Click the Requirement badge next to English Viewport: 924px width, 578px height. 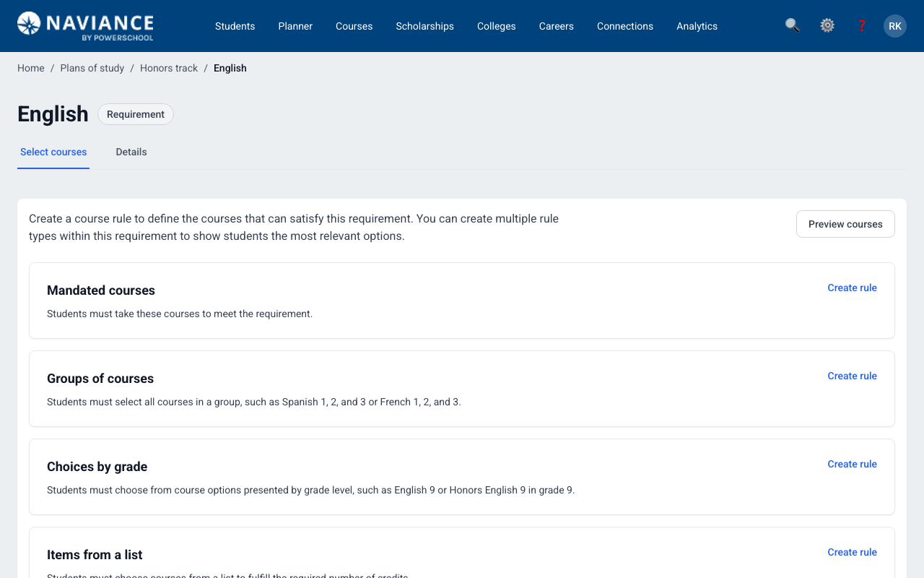coord(135,114)
